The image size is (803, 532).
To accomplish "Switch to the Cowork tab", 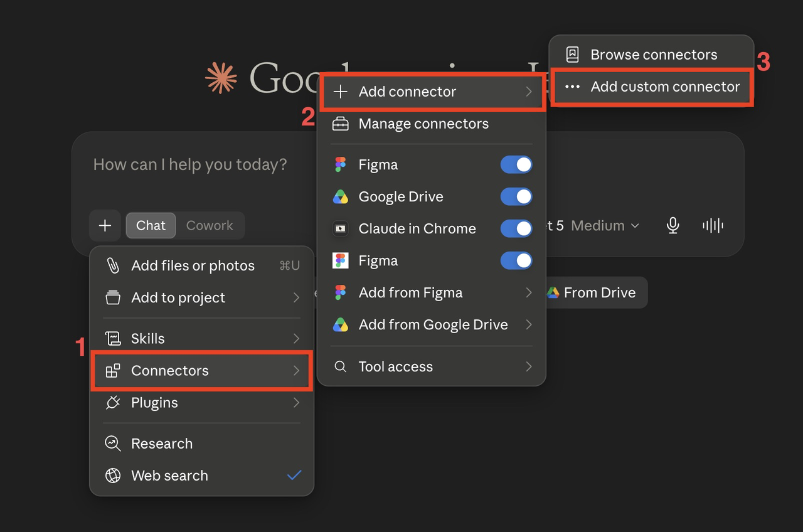I will [x=210, y=226].
